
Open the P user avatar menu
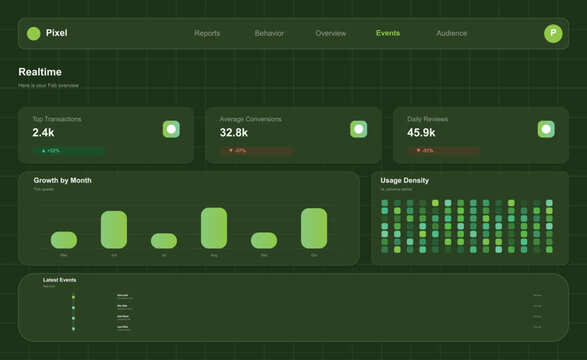point(553,34)
